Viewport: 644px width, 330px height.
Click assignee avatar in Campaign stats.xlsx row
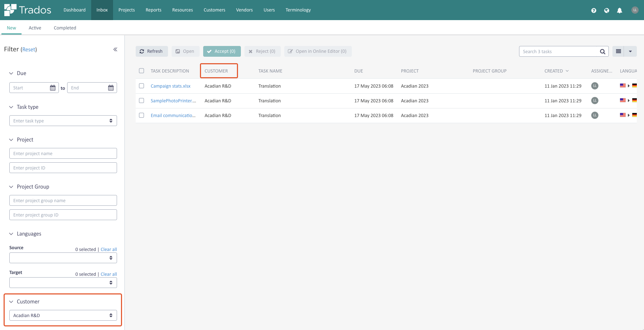click(x=595, y=86)
